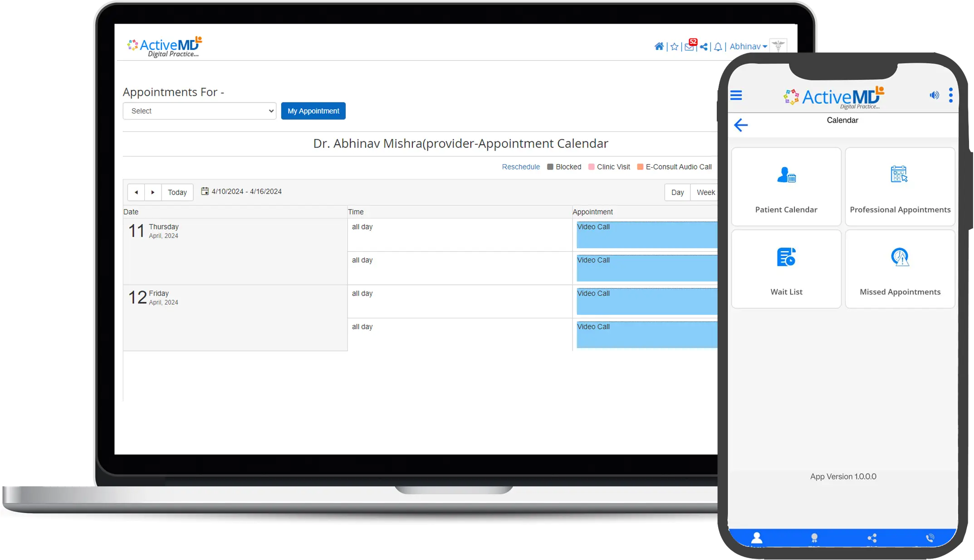Click the ActiveMD logo on the laptop screen

(165, 47)
